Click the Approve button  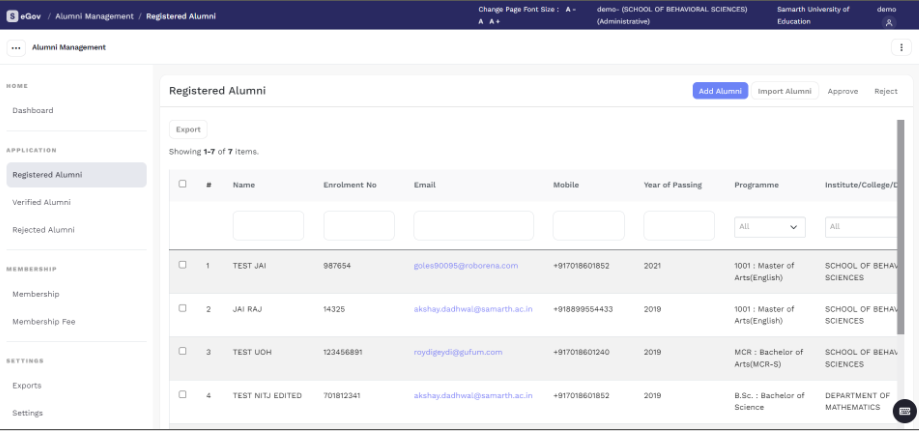[x=843, y=91]
